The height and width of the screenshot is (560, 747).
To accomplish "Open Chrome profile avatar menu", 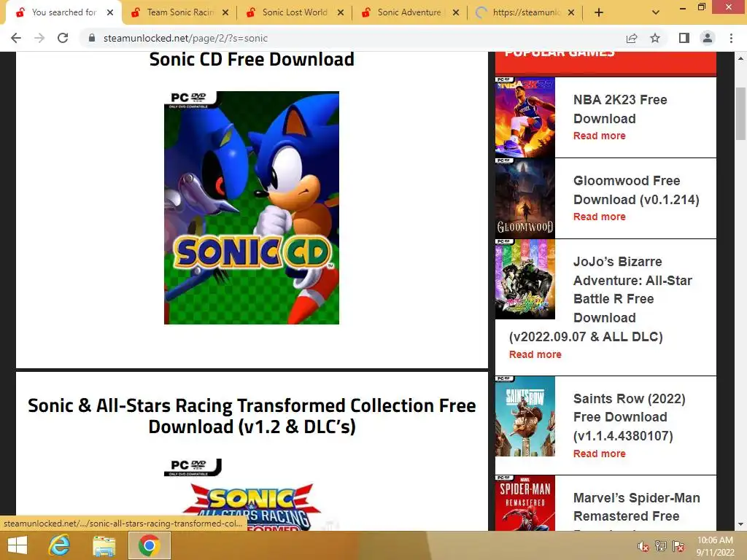I will pos(708,38).
